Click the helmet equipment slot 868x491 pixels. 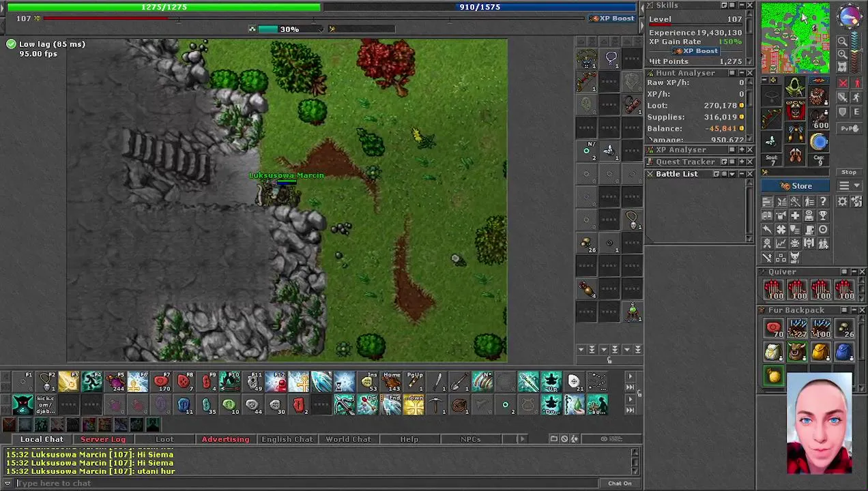(x=795, y=87)
